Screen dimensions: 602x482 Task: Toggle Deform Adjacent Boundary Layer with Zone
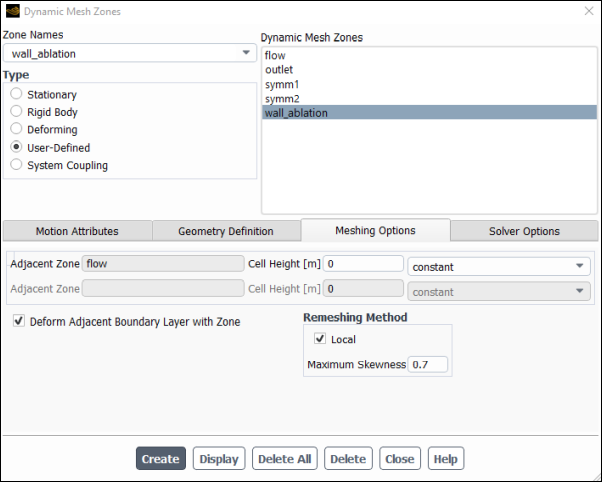coord(19,321)
